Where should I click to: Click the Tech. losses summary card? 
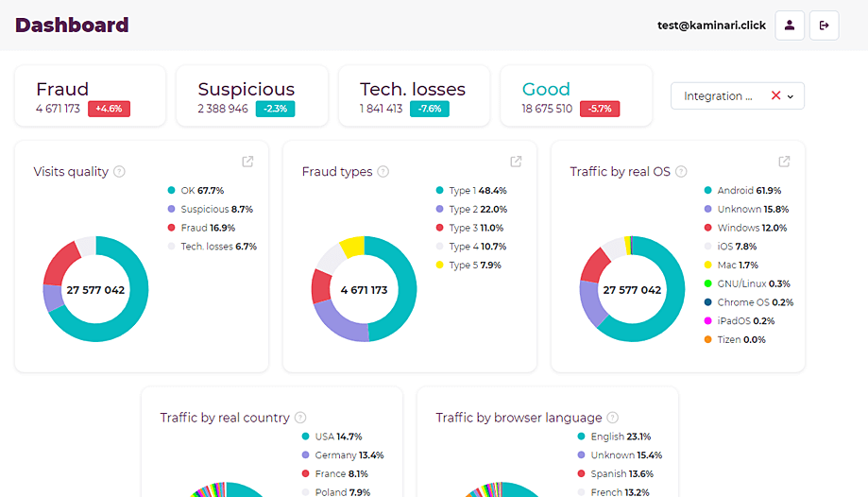click(414, 96)
